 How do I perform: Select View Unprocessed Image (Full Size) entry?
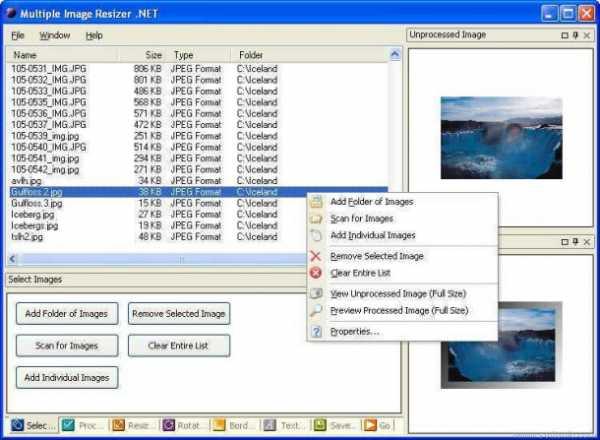[398, 294]
